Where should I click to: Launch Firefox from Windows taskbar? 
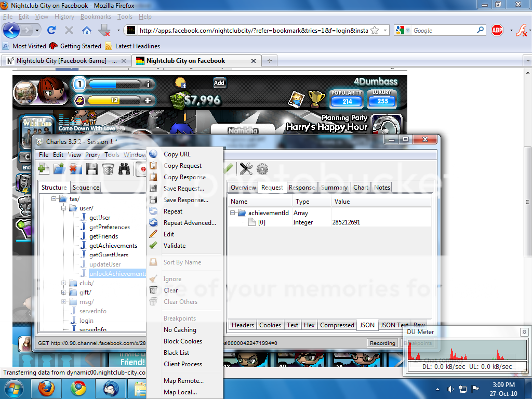tap(46, 389)
